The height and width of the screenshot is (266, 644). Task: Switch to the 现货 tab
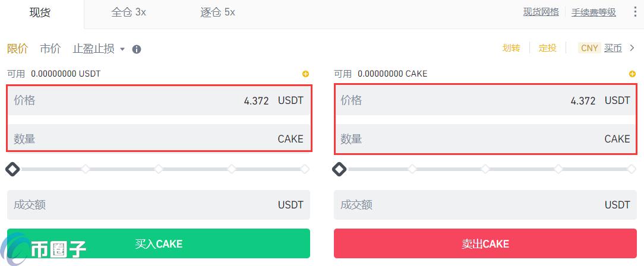click(x=40, y=12)
